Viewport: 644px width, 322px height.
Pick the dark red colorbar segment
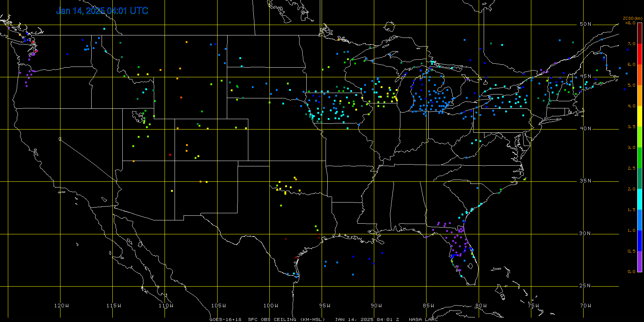coord(640,33)
